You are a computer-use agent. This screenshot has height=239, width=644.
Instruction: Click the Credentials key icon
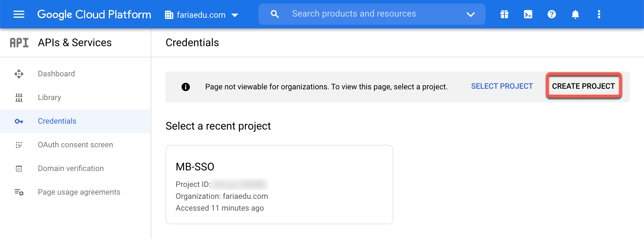point(19,121)
